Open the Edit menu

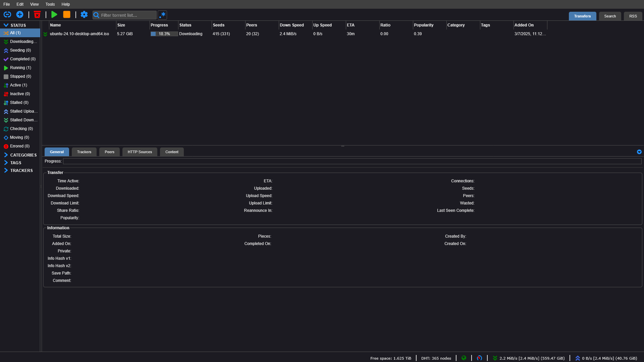(x=20, y=4)
